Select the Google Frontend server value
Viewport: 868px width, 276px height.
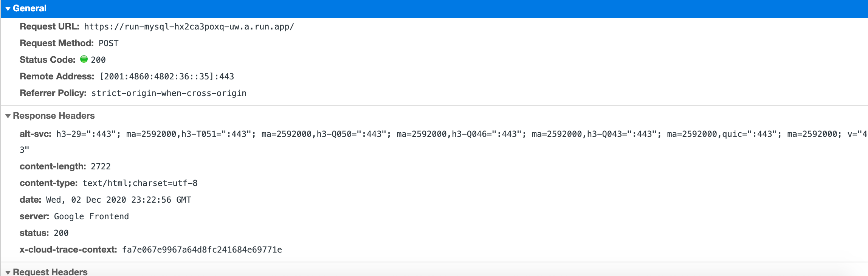coord(91,217)
